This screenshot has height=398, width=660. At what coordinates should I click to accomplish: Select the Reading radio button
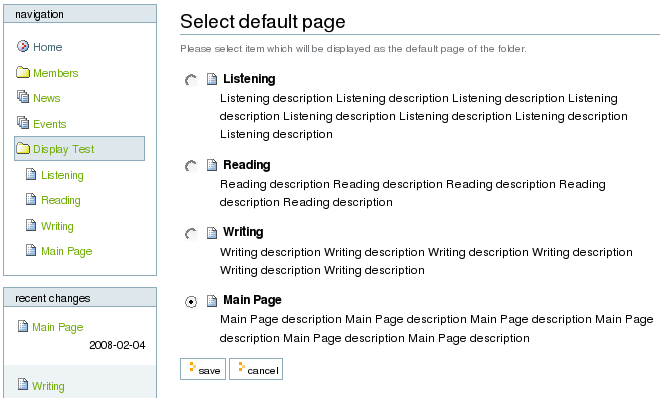tap(191, 166)
